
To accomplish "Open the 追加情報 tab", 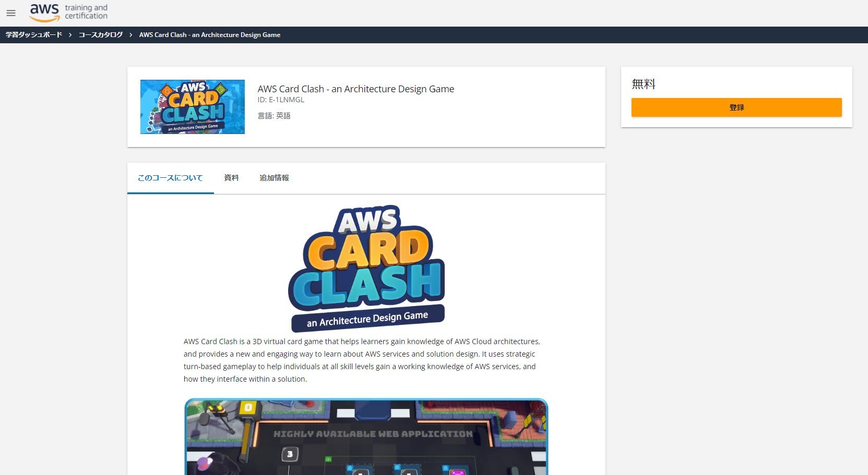I will tap(274, 178).
